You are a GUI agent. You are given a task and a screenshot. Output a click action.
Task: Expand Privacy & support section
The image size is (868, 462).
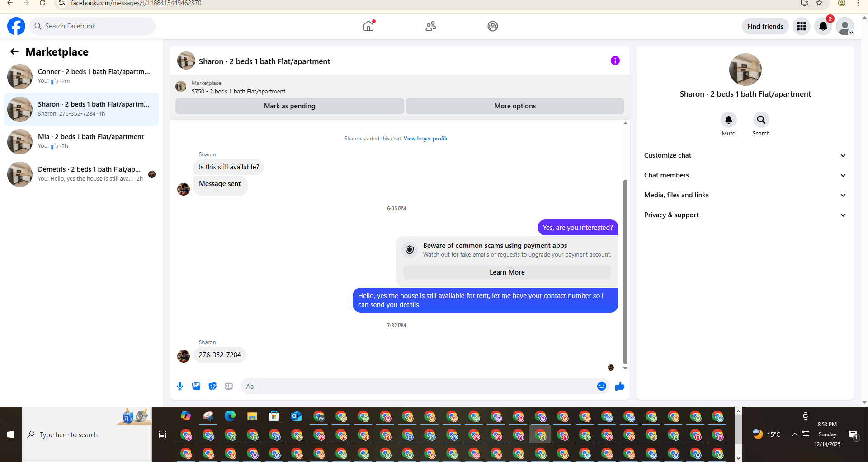(745, 215)
